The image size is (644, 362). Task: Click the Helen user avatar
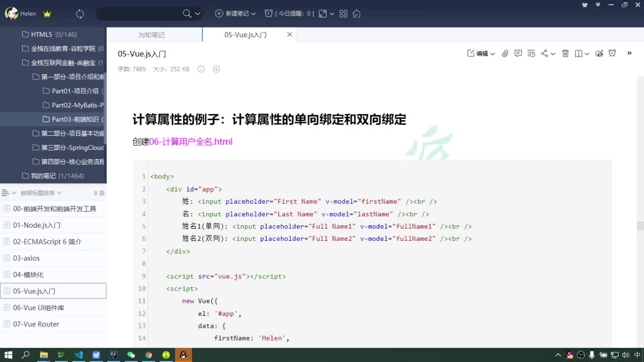(12, 14)
